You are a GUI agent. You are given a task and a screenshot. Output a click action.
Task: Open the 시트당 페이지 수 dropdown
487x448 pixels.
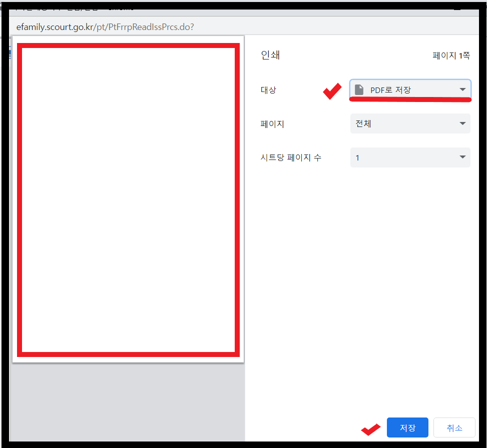pyautogui.click(x=410, y=157)
